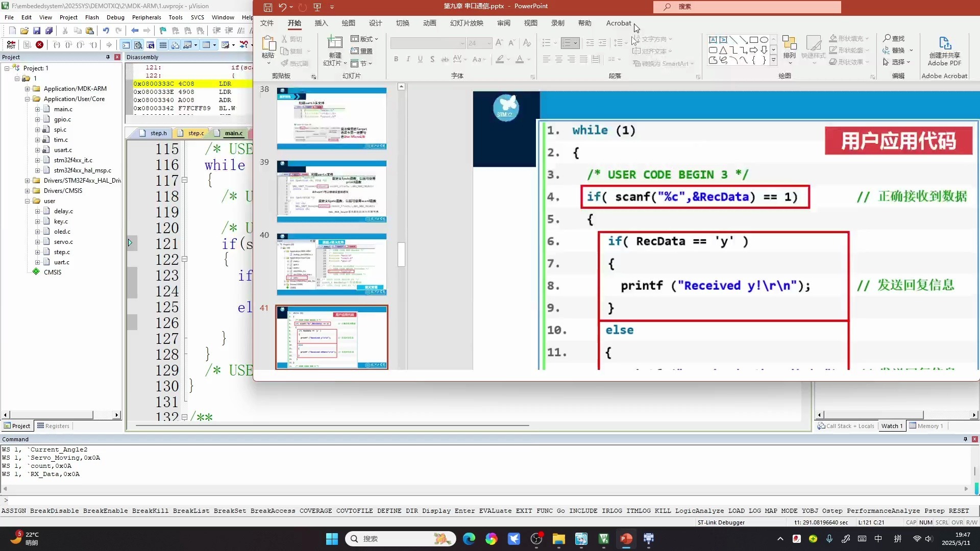This screenshot has height=551, width=980.
Task: Apply Italic formatting in PowerPoint
Action: click(x=408, y=59)
